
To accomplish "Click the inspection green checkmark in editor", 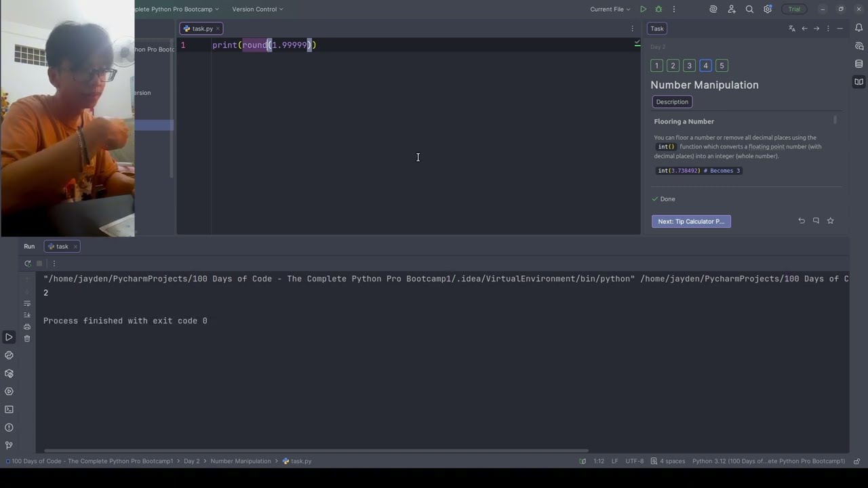I will [x=637, y=43].
